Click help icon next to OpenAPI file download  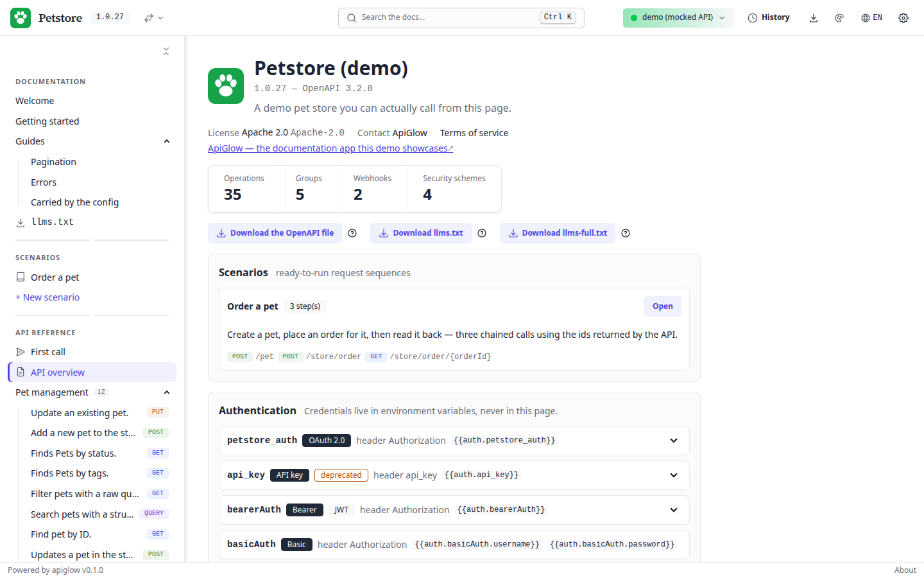point(352,233)
